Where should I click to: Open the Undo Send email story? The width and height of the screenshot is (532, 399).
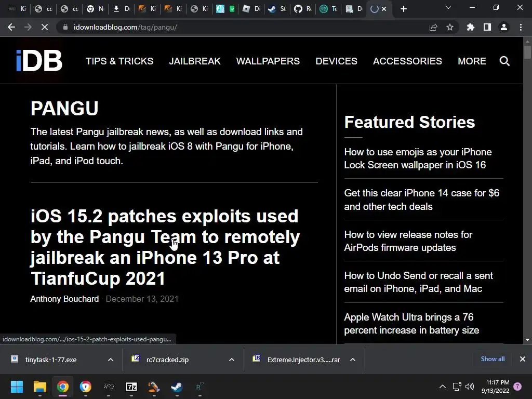pyautogui.click(x=418, y=282)
